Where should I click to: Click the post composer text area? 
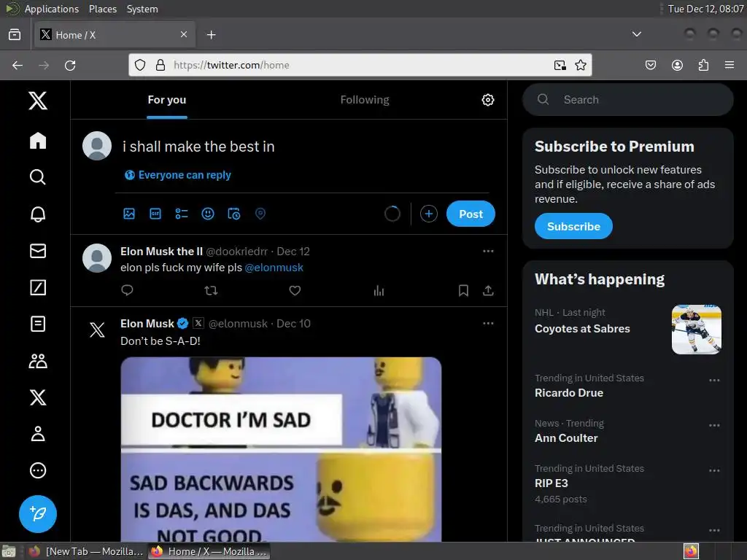click(305, 147)
